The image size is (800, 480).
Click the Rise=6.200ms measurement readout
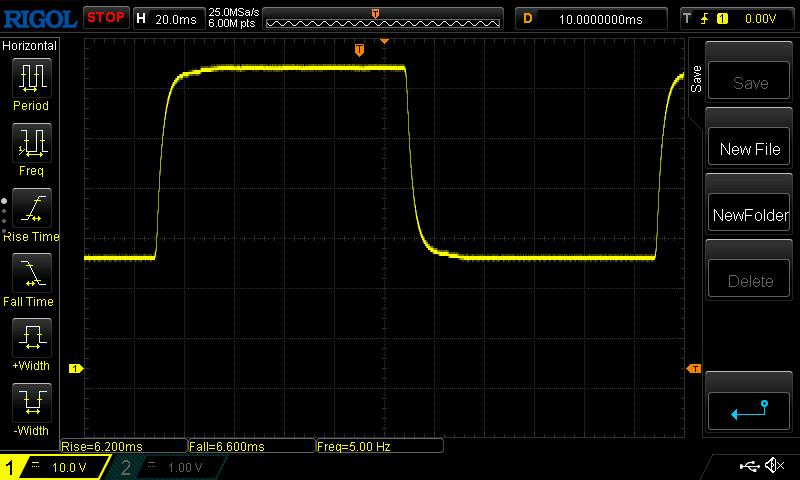[124, 446]
